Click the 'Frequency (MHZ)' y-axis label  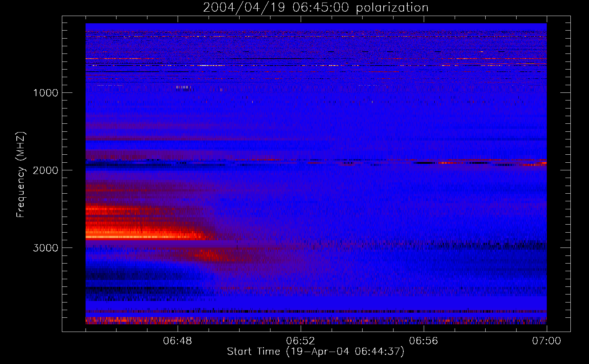click(21, 175)
